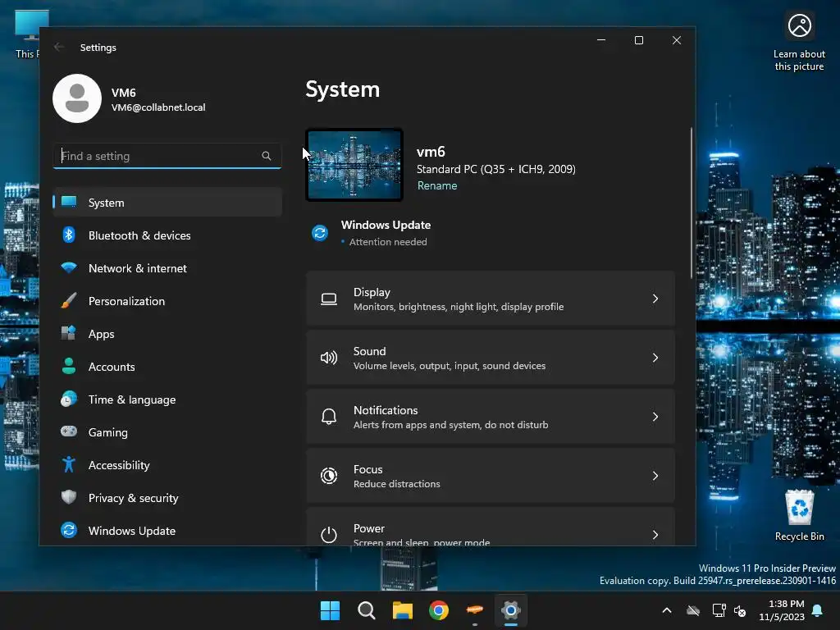Click the Settings gear taskbar icon

pyautogui.click(x=511, y=610)
